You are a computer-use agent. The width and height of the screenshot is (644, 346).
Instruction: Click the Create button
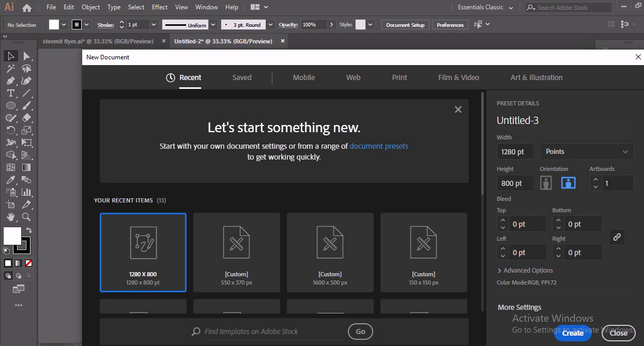pos(573,333)
